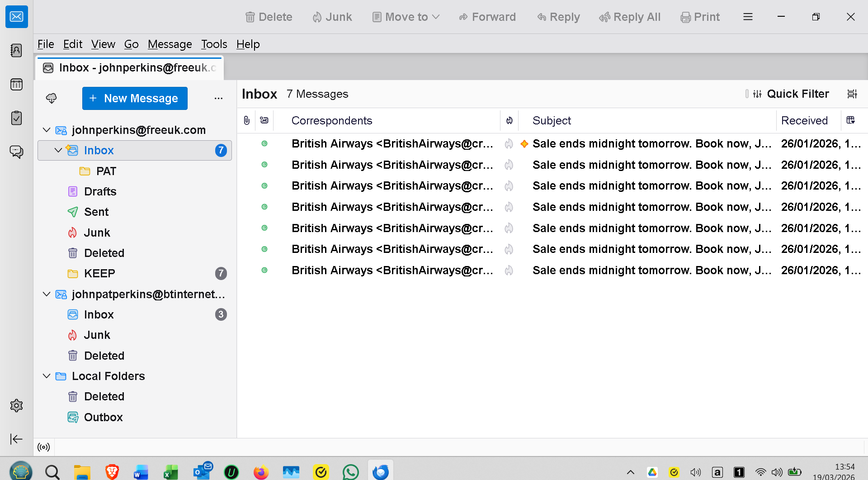Collapse the johnperkins@freeuk.com account tree
Screen dimensions: 868x480
click(47, 130)
